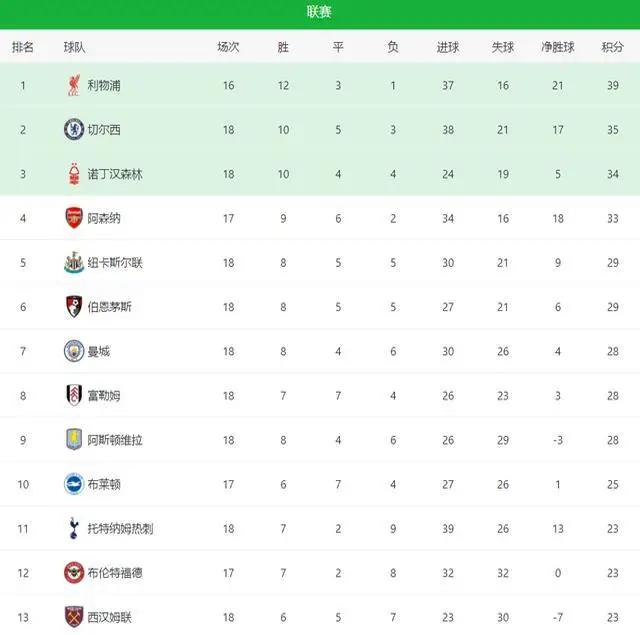Click the Fulham club shield icon
This screenshot has height=635, width=640.
[x=74, y=395]
